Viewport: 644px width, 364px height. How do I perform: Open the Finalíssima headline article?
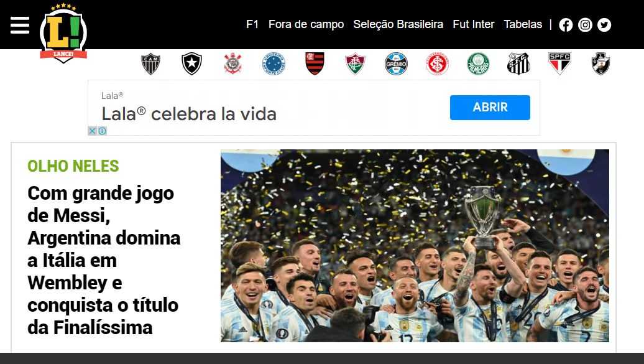[104, 260]
